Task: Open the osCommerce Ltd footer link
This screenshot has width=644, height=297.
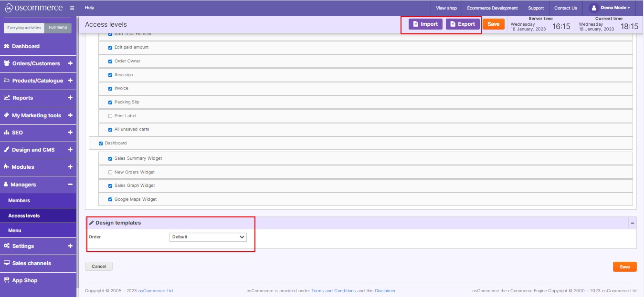Action: 156,291
